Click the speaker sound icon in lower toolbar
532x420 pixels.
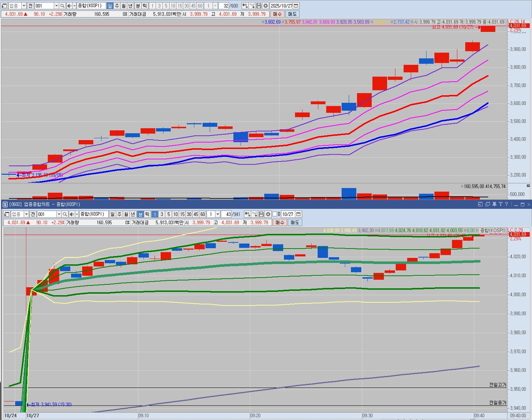point(71,214)
